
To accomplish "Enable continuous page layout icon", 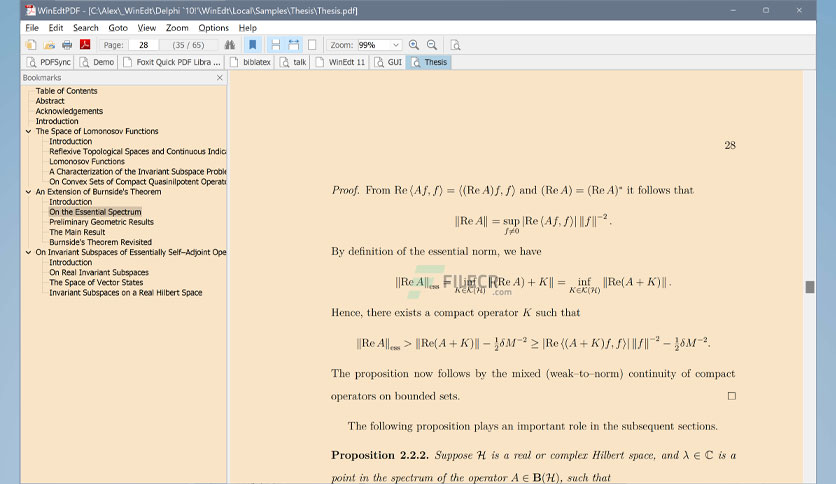I will tap(275, 45).
